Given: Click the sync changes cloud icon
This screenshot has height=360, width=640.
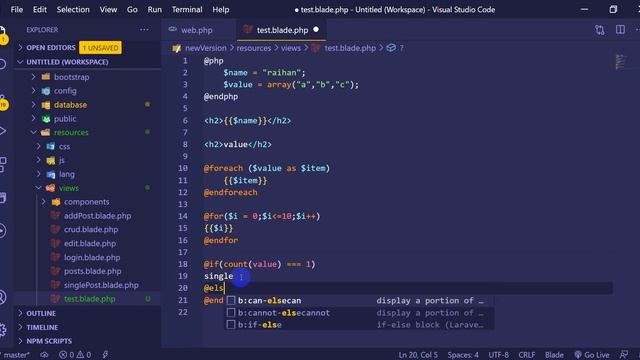Looking at the screenshot, I should tap(44, 355).
